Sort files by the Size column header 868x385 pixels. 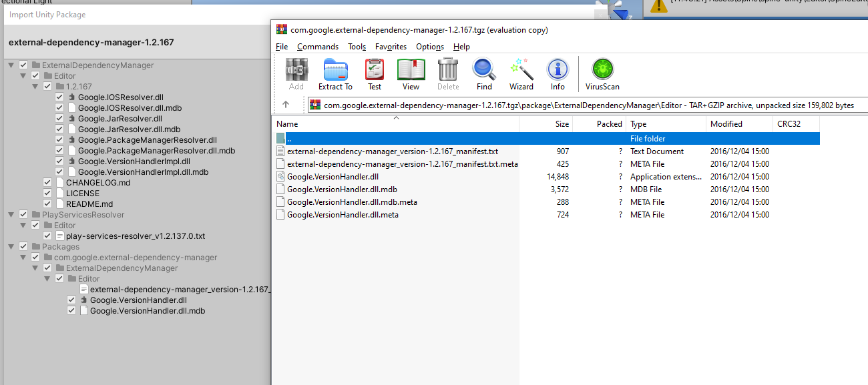pos(561,123)
